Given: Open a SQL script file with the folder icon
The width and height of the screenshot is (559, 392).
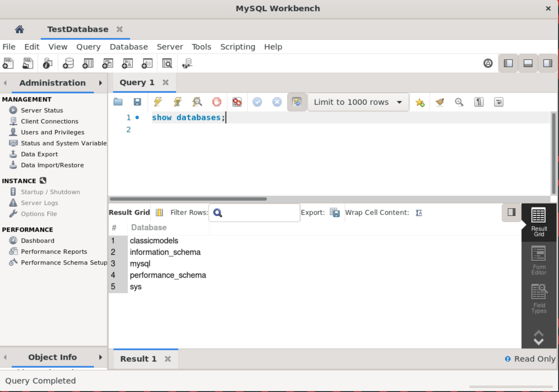Looking at the screenshot, I should tap(118, 102).
